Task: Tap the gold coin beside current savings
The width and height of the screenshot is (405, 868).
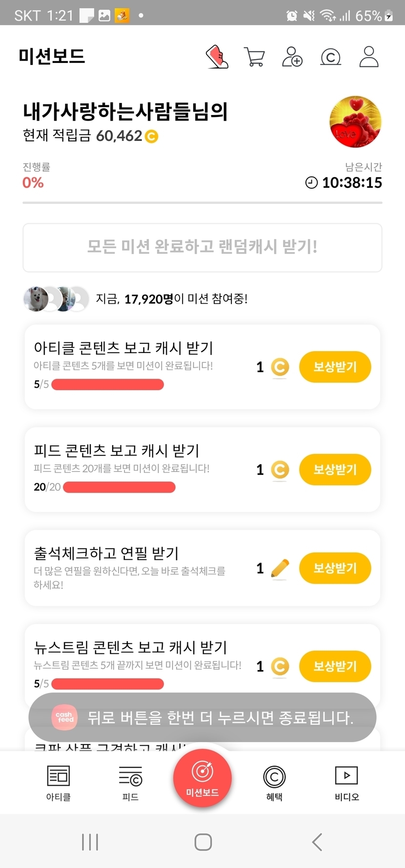Action: pos(152,137)
